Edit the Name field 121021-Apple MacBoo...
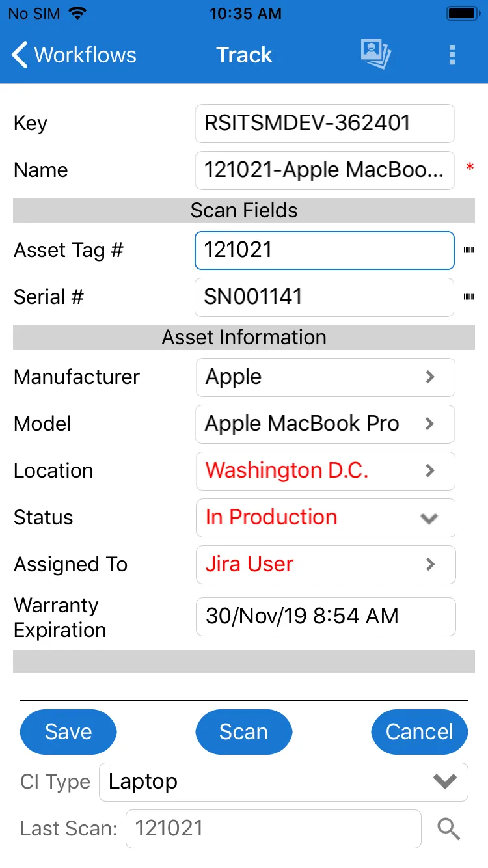Image resolution: width=488 pixels, height=868 pixels. click(325, 170)
